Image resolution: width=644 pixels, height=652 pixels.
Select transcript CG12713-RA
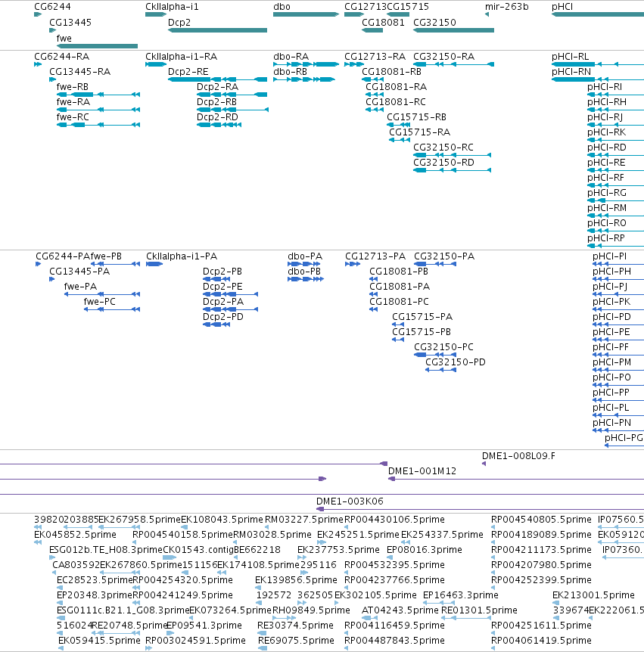[375, 57]
